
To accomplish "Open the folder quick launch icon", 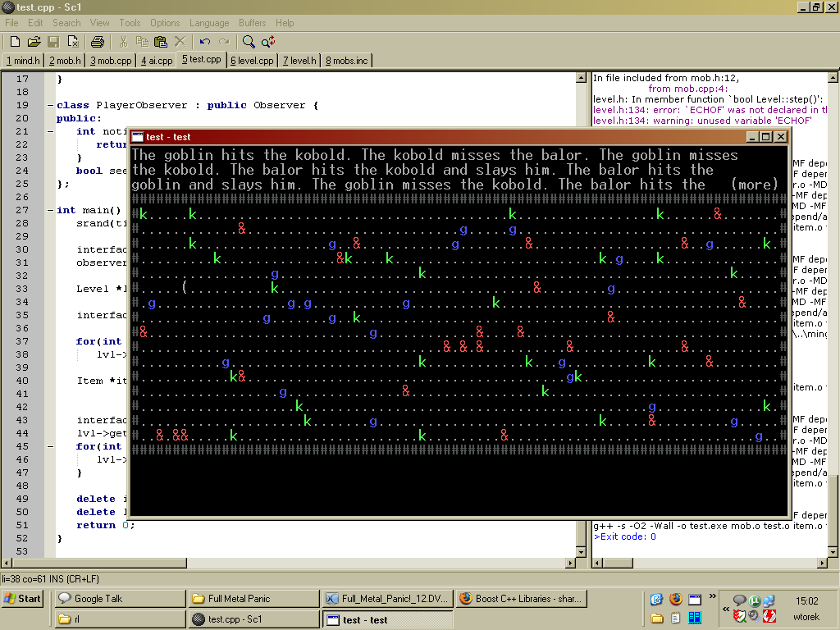I will tap(657, 618).
